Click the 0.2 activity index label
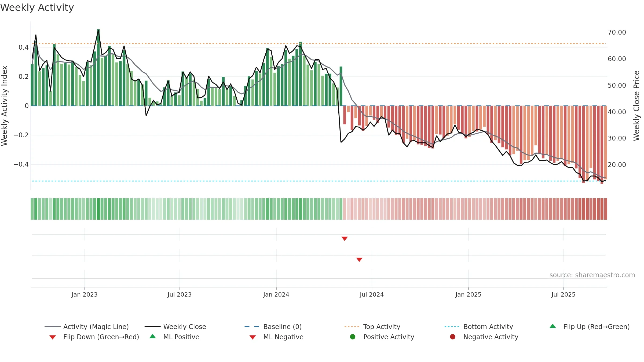The width and height of the screenshot is (644, 362). click(24, 77)
